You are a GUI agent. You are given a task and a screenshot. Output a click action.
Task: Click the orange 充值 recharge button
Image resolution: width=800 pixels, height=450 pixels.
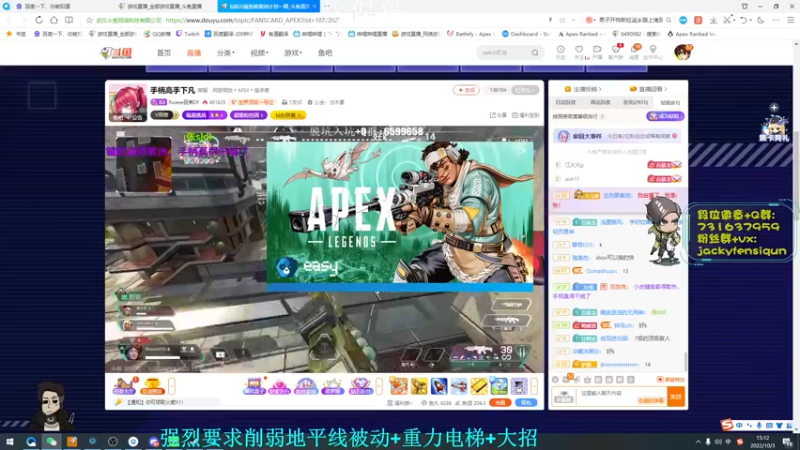[500, 403]
